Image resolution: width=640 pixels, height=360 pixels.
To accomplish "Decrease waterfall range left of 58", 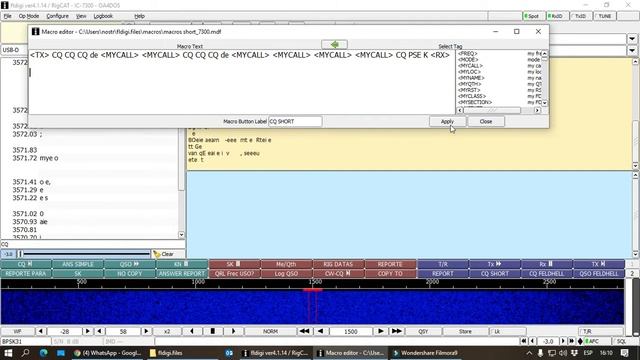I will click(99, 331).
